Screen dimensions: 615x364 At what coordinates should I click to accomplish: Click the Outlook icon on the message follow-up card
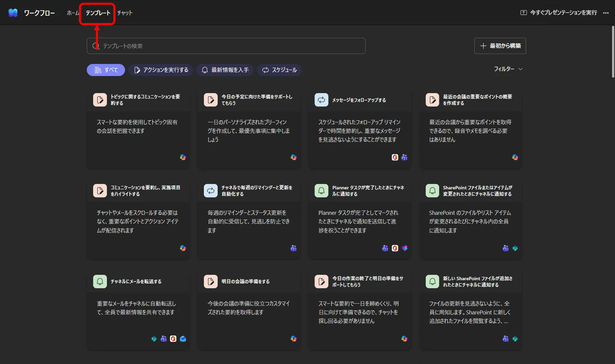(x=395, y=157)
